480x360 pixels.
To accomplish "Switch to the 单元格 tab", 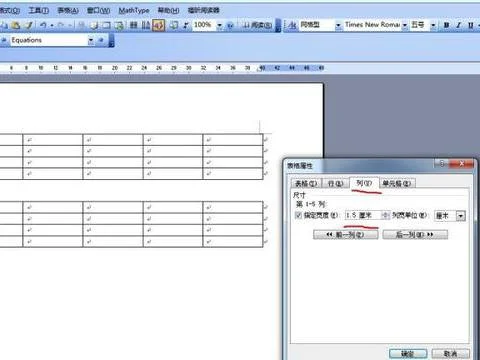I will [x=397, y=183].
